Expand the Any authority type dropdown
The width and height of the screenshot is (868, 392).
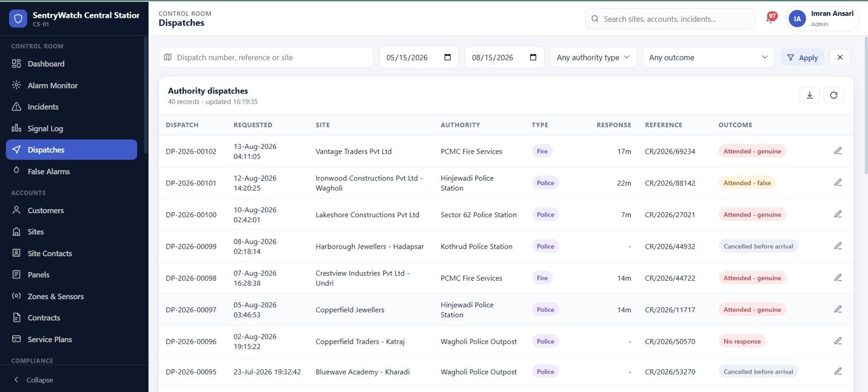(x=593, y=57)
